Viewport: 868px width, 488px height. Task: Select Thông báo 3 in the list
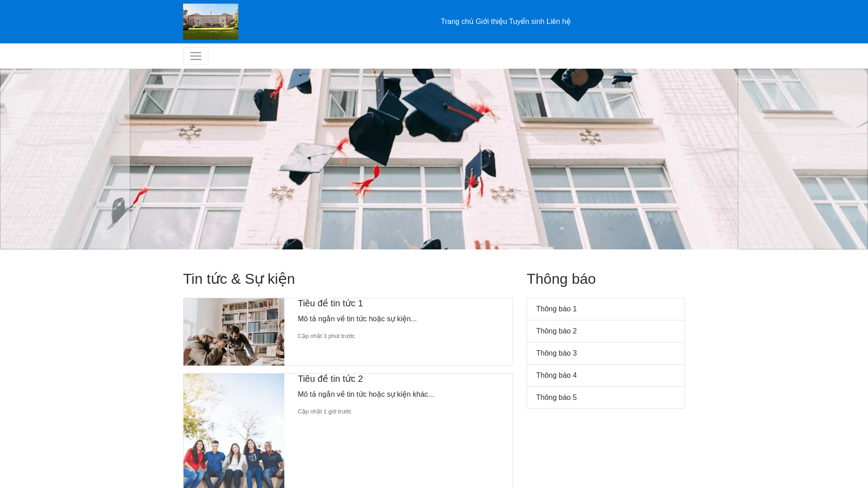click(605, 353)
